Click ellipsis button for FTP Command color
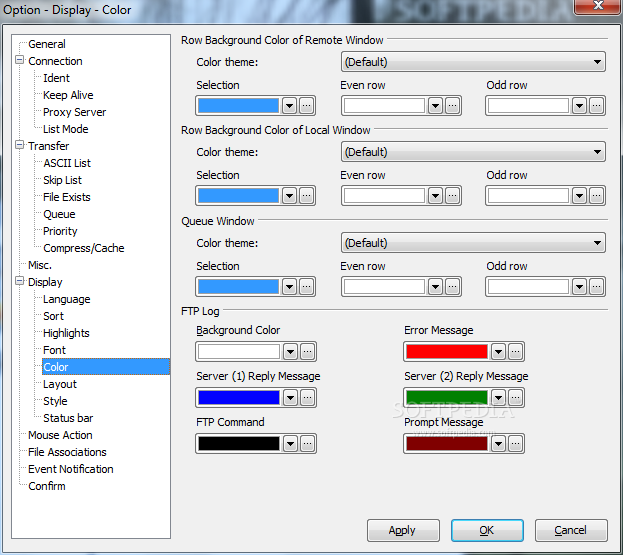This screenshot has width=623, height=555. tap(308, 443)
